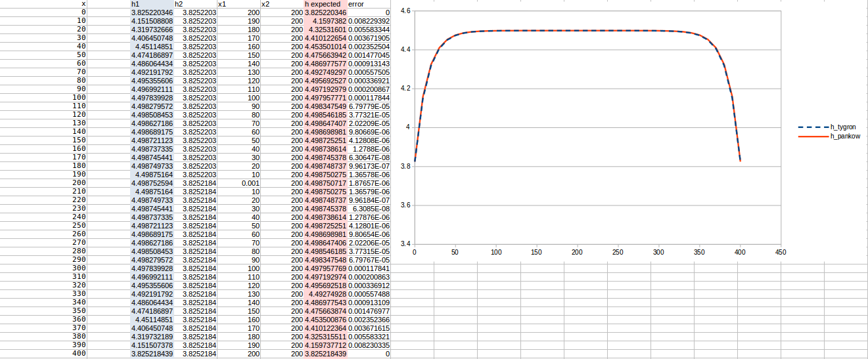This screenshot has width=868, height=359.
Task: Select the 'h2' column header cell
Action: click(194, 4)
